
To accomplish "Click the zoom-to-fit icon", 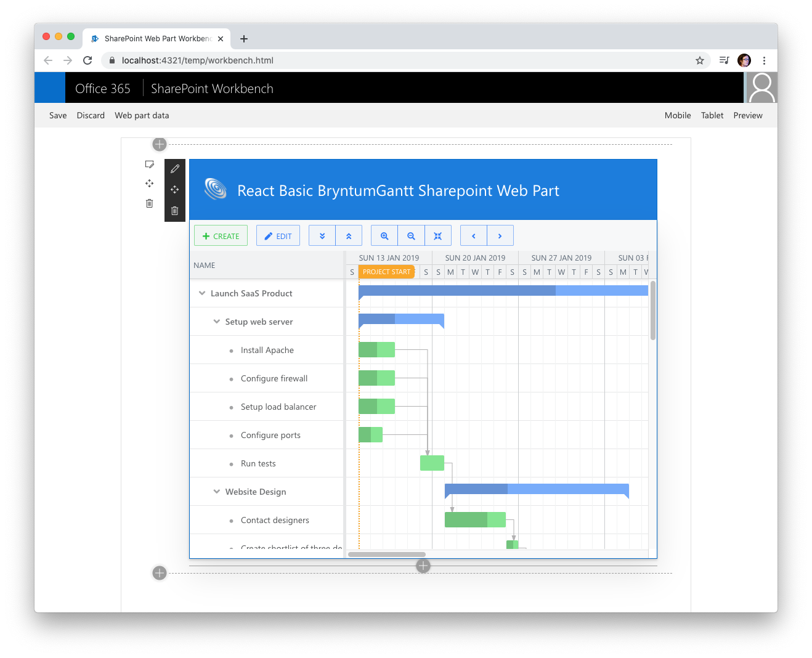I will (x=438, y=235).
